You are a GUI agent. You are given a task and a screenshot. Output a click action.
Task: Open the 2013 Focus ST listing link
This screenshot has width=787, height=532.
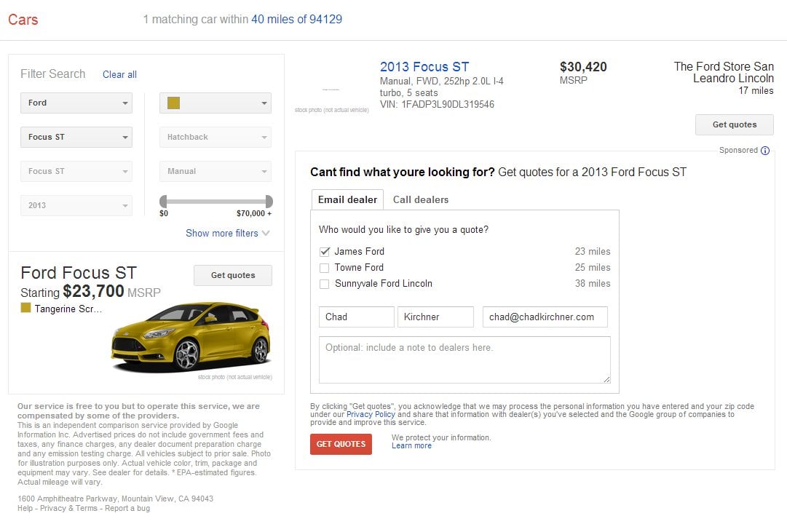click(424, 67)
